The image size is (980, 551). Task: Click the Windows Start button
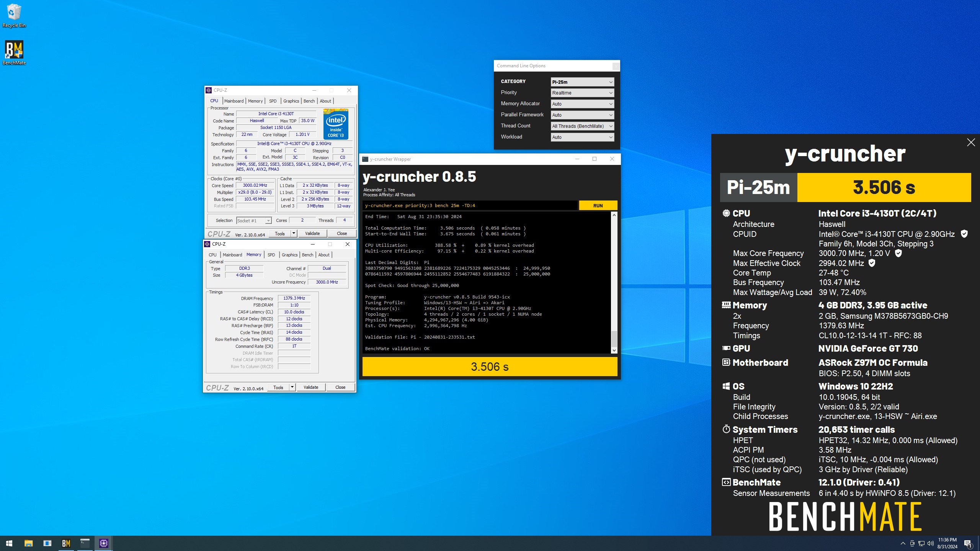(x=9, y=543)
